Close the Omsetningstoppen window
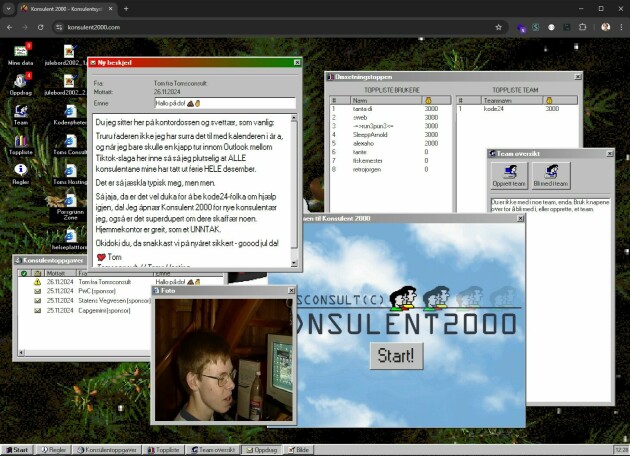The image size is (630, 456). click(x=577, y=76)
